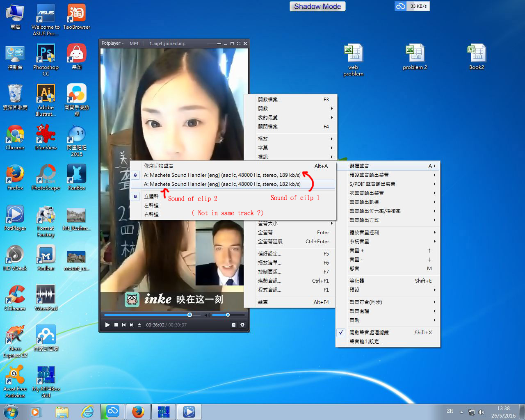Expand the 預設聲音輸出裝置 submenu

click(388, 175)
